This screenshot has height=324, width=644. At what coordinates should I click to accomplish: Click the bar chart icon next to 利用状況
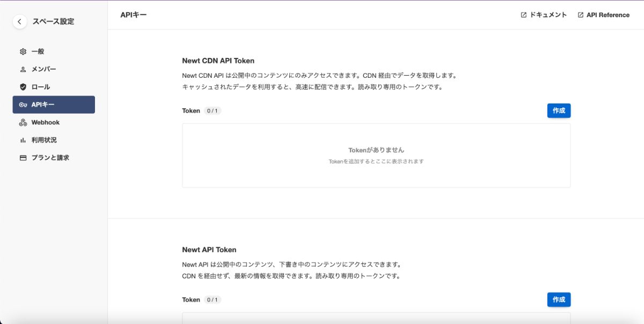tap(23, 140)
